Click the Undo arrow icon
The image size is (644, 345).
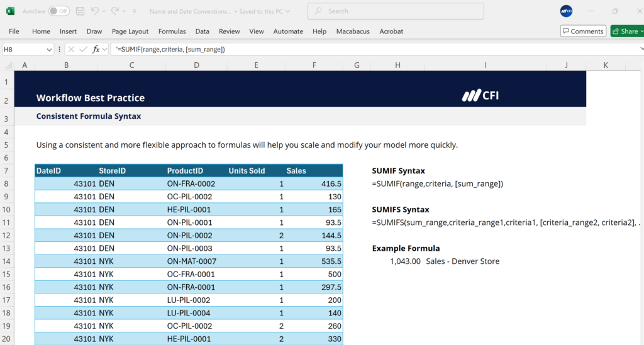click(x=95, y=11)
